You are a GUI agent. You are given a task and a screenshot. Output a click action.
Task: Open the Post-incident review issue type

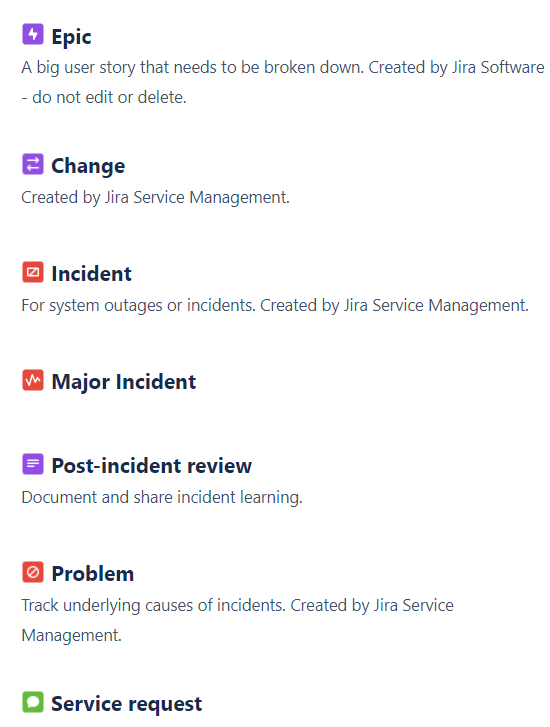152,466
